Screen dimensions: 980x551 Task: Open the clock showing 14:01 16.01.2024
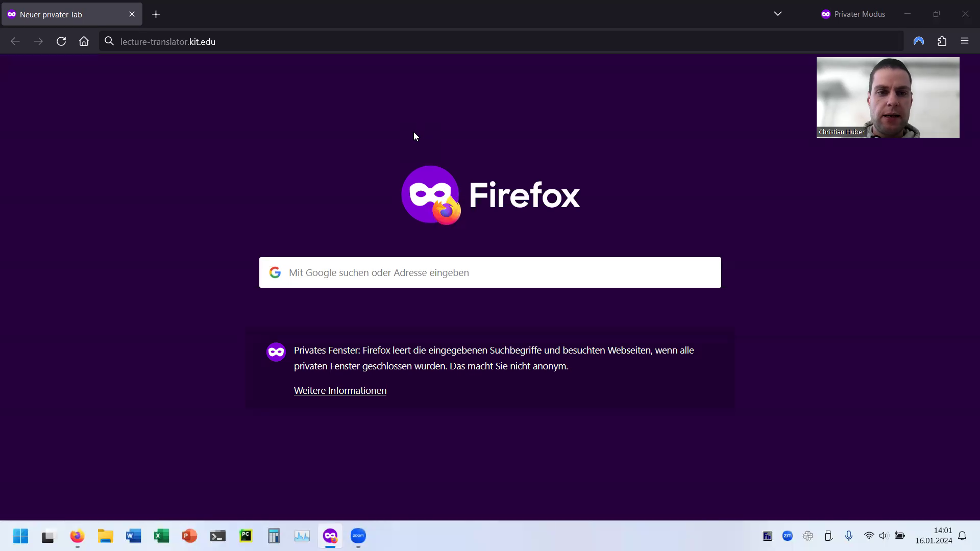point(934,536)
